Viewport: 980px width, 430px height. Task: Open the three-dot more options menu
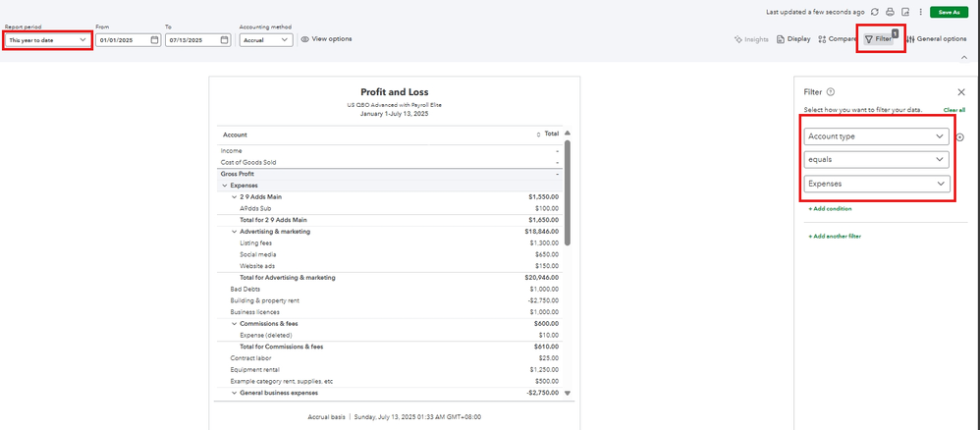coord(919,12)
